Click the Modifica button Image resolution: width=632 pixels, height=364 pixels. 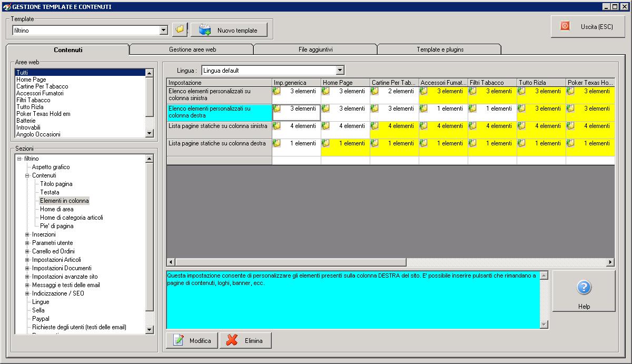coord(192,341)
